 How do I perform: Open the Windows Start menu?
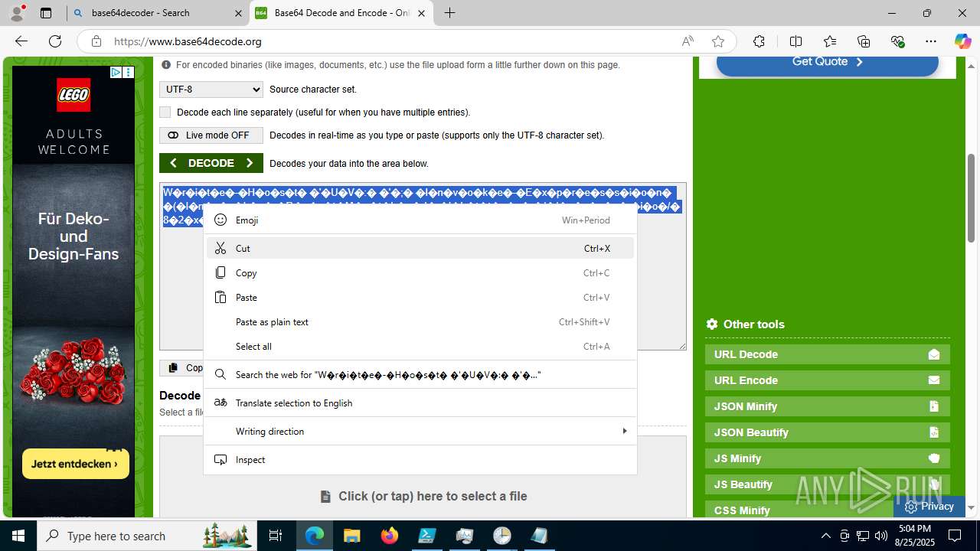point(18,536)
